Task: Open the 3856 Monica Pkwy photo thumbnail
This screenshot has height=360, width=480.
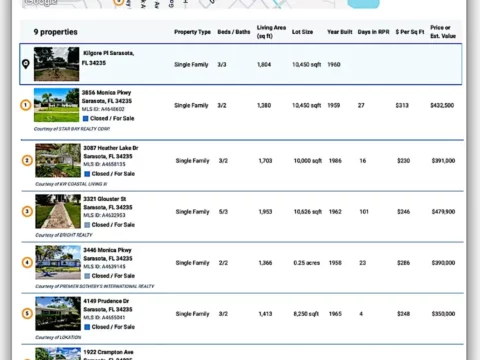Action: tap(57, 105)
